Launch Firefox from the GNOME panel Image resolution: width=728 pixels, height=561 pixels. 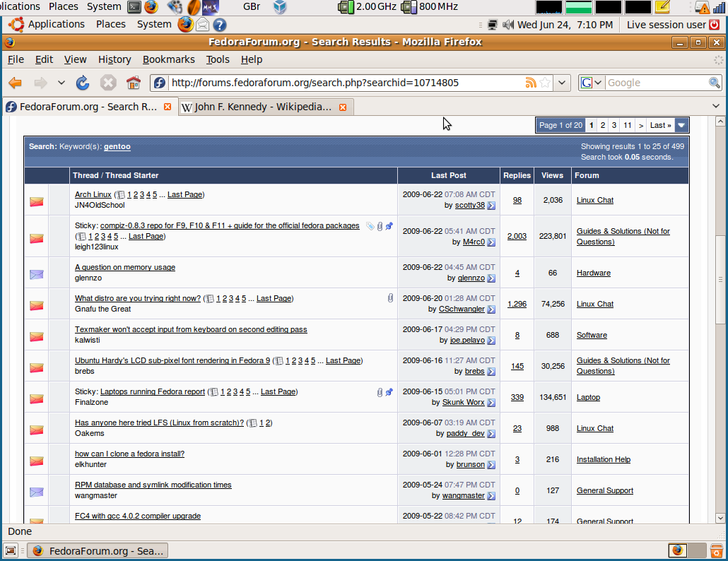(x=185, y=24)
